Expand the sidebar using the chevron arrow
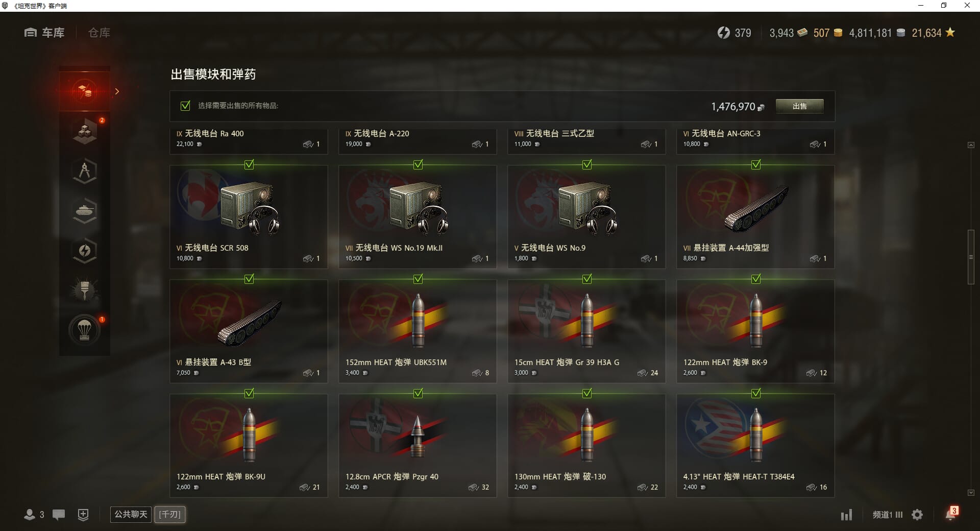980x531 pixels. coord(117,91)
